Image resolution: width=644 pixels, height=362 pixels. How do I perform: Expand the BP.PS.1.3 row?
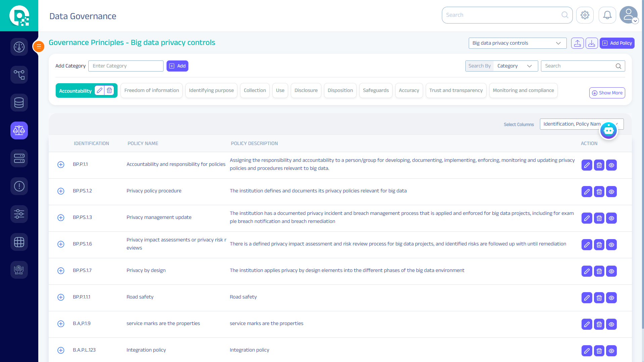[61, 218]
